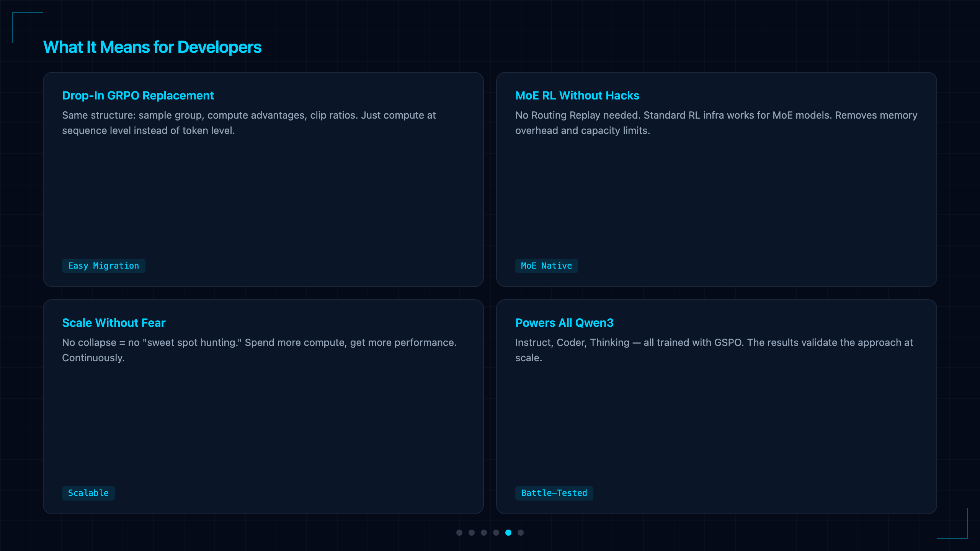The image size is (980, 551).
Task: Select the No Routing Replay description text
Action: click(x=716, y=123)
